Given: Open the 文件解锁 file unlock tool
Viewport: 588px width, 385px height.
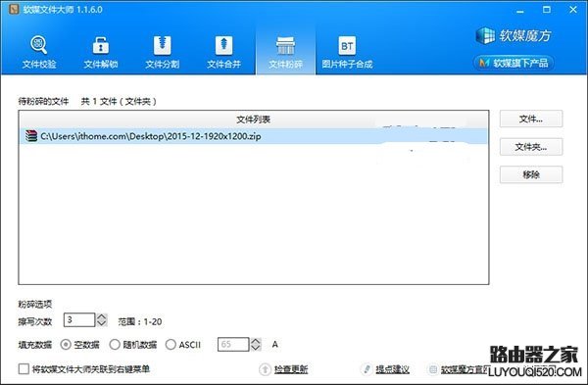Looking at the screenshot, I should click(x=101, y=52).
